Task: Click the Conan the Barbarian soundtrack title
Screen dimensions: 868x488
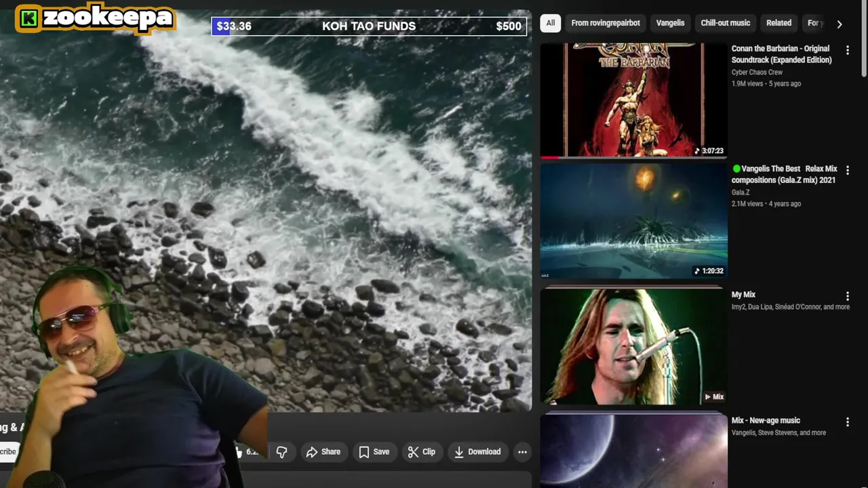Action: [781, 54]
